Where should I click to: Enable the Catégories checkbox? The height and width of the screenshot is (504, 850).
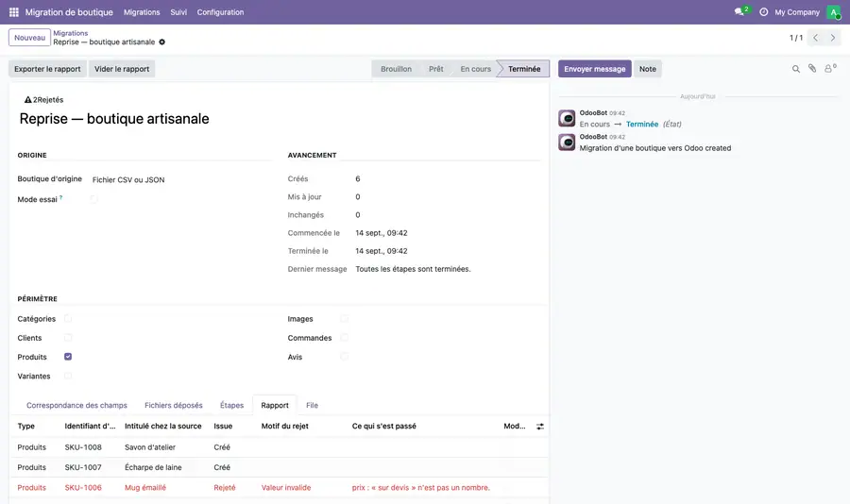(x=68, y=319)
